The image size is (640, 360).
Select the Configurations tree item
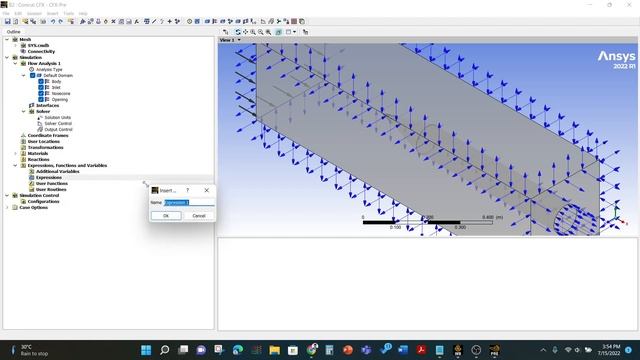[43, 202]
